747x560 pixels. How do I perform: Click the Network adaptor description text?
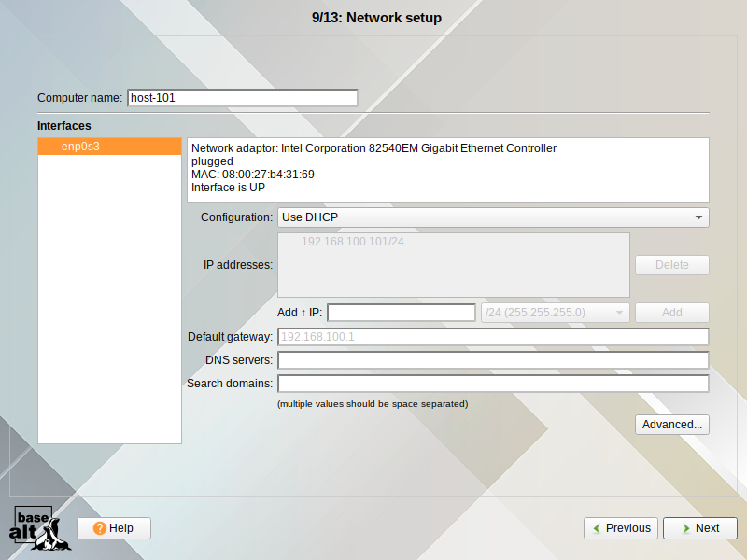(x=373, y=148)
